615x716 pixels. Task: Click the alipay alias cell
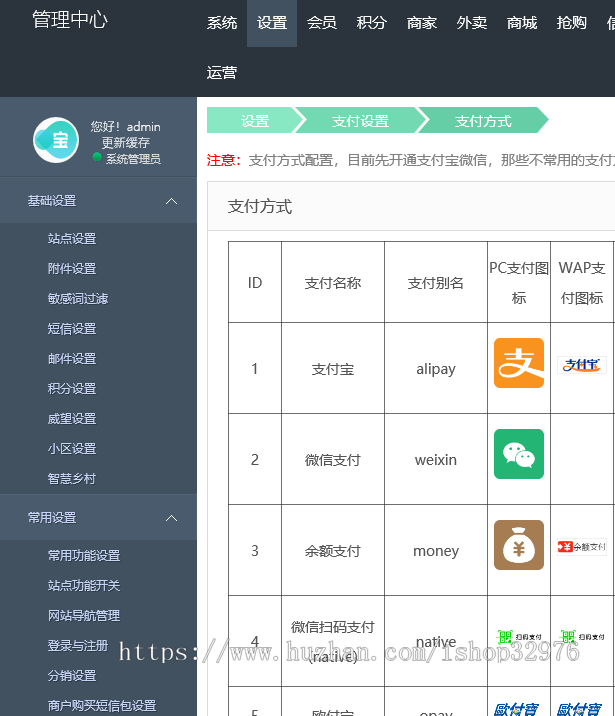click(x=436, y=369)
